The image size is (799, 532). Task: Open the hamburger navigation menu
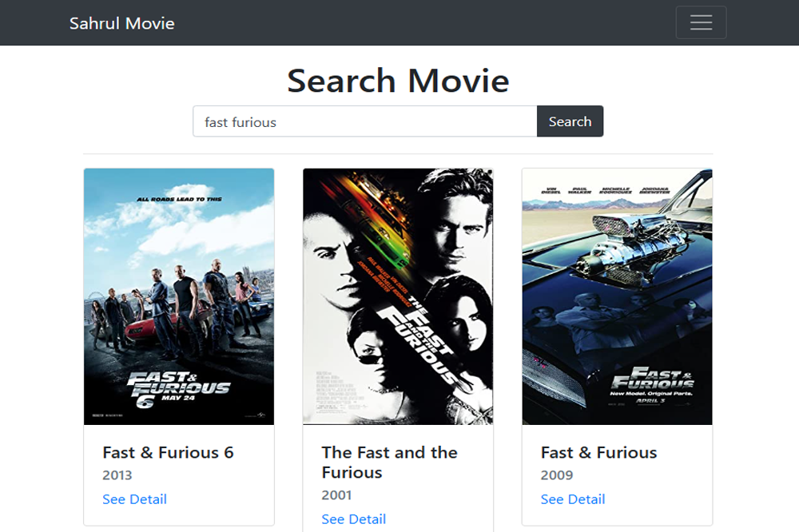pos(701,22)
